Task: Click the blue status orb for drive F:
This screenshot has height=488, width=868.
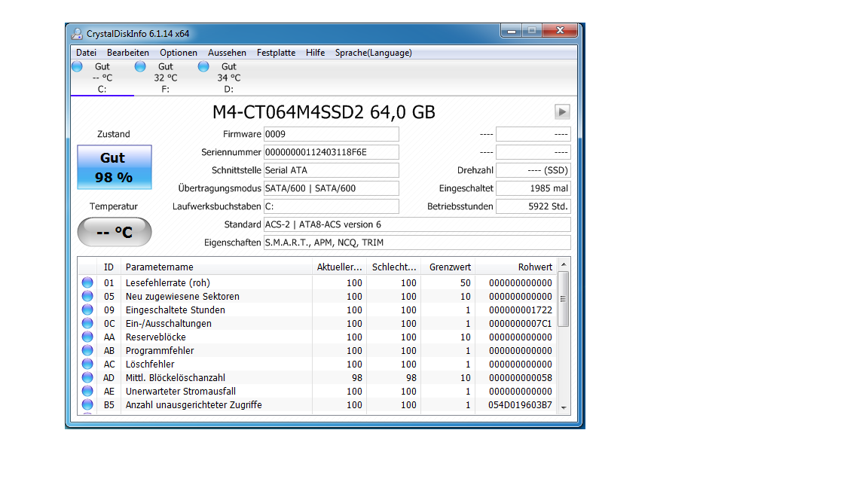Action: click(x=140, y=66)
